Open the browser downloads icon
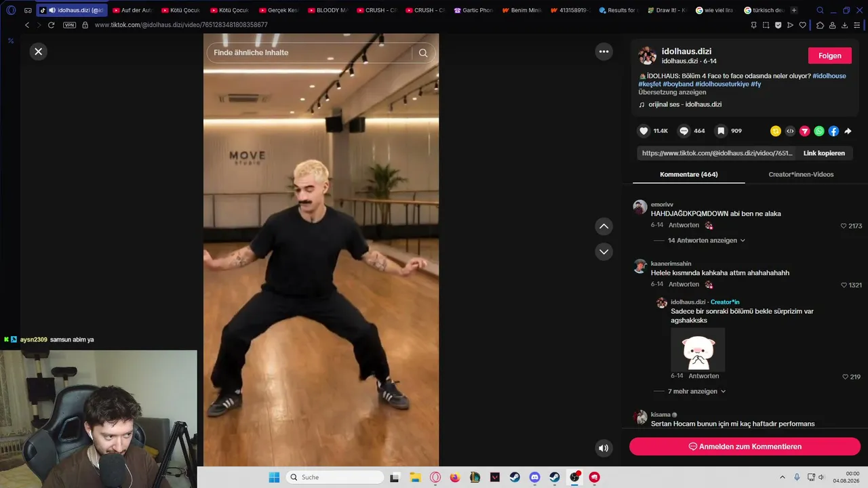This screenshot has width=868, height=488. click(844, 25)
